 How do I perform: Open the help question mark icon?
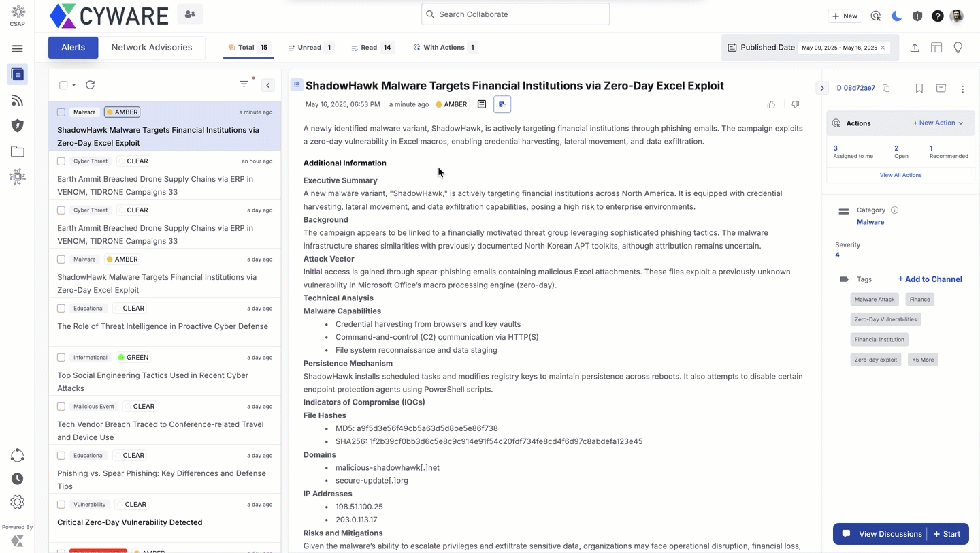click(x=937, y=16)
